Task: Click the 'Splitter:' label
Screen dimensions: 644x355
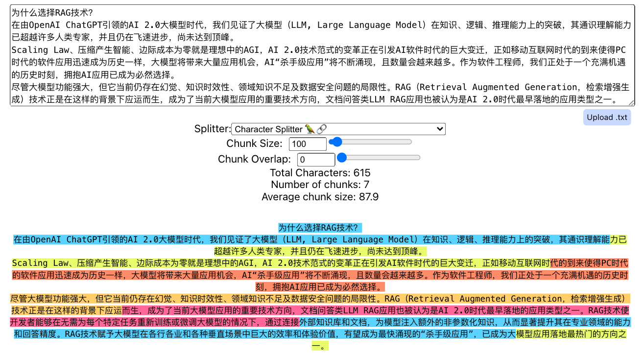Action: tap(212, 129)
